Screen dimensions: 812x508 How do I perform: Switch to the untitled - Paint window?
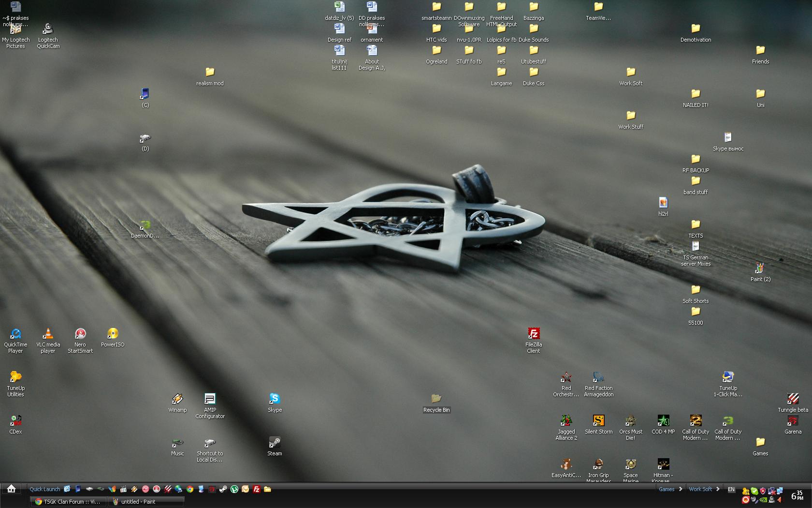click(x=146, y=502)
